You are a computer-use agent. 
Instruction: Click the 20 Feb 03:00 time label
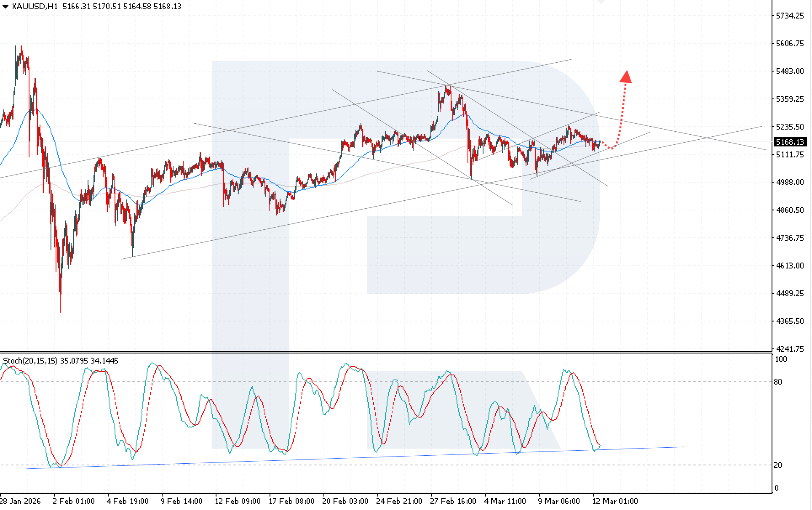(x=345, y=501)
